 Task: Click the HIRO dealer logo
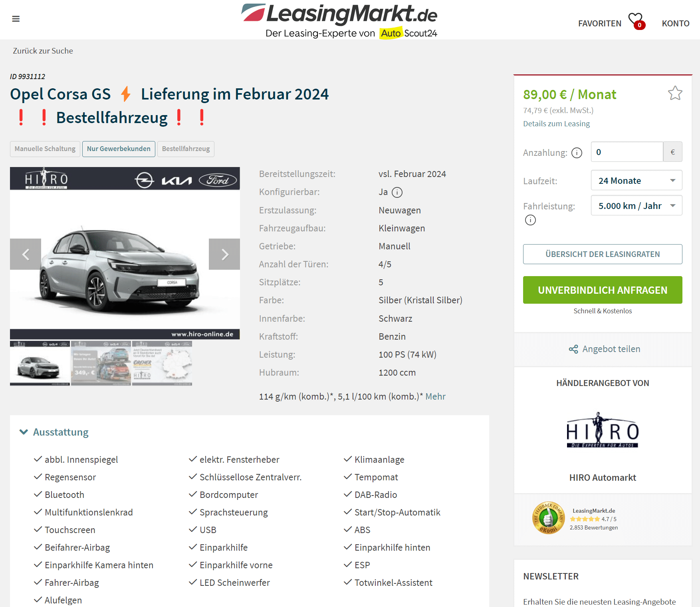603,430
